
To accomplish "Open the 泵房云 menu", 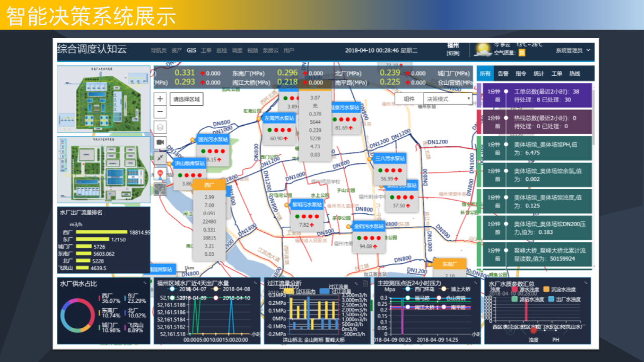I will point(270,50).
